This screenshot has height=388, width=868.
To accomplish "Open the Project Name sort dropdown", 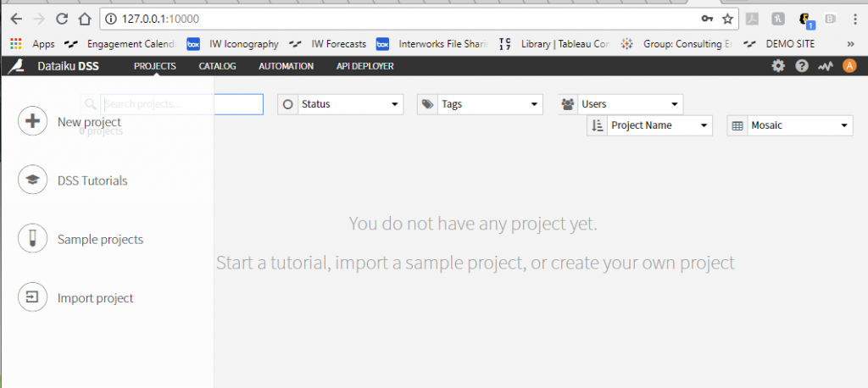I will tap(659, 125).
